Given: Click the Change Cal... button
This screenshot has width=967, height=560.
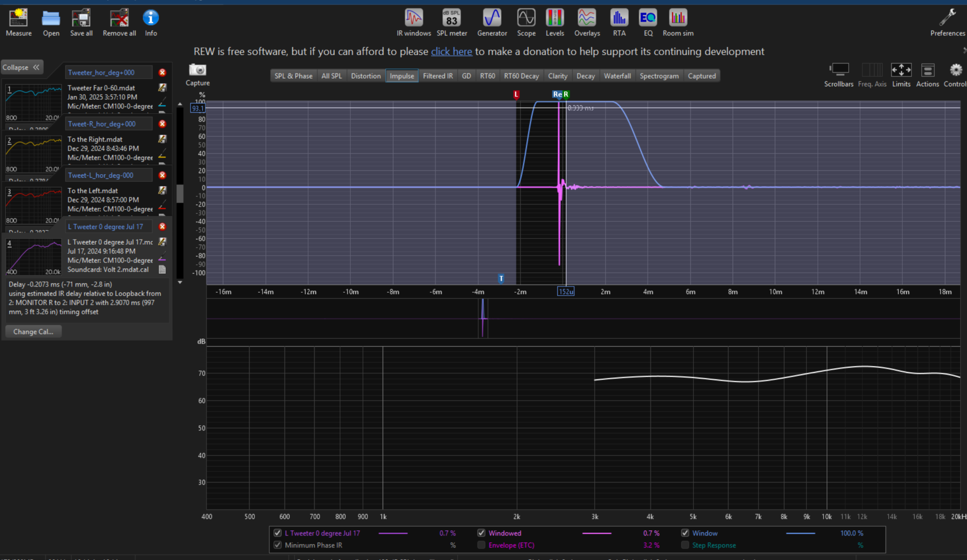Looking at the screenshot, I should [x=33, y=331].
